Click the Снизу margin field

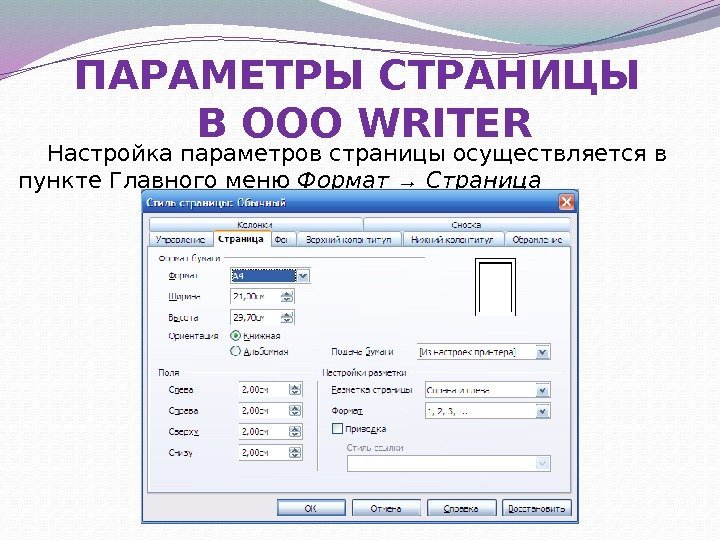coord(264,453)
